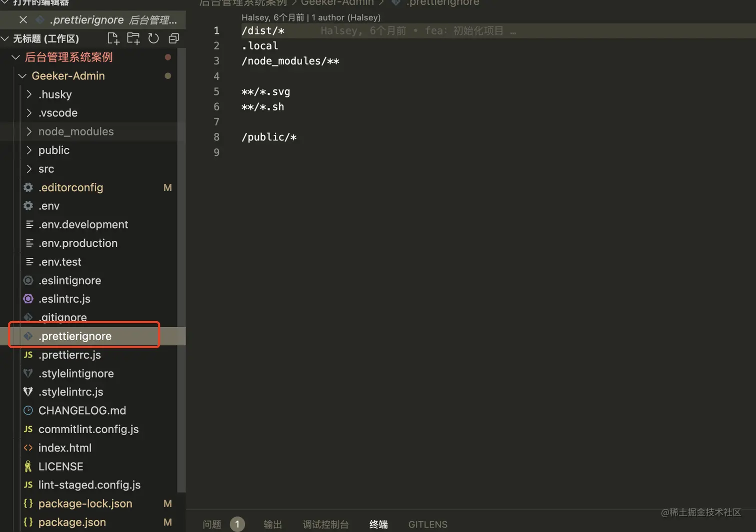Click the /public/* text on line 8
The width and height of the screenshot is (756, 532).
269,137
